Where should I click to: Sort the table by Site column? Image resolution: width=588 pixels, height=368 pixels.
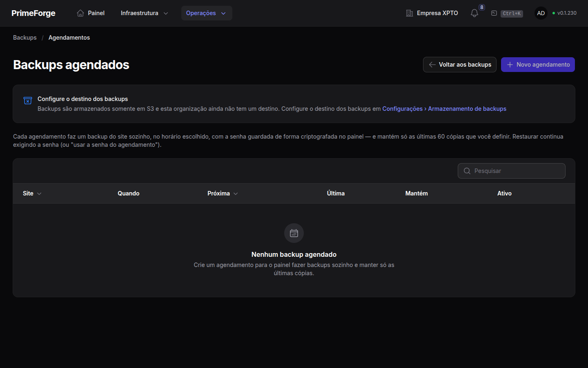[x=32, y=193]
